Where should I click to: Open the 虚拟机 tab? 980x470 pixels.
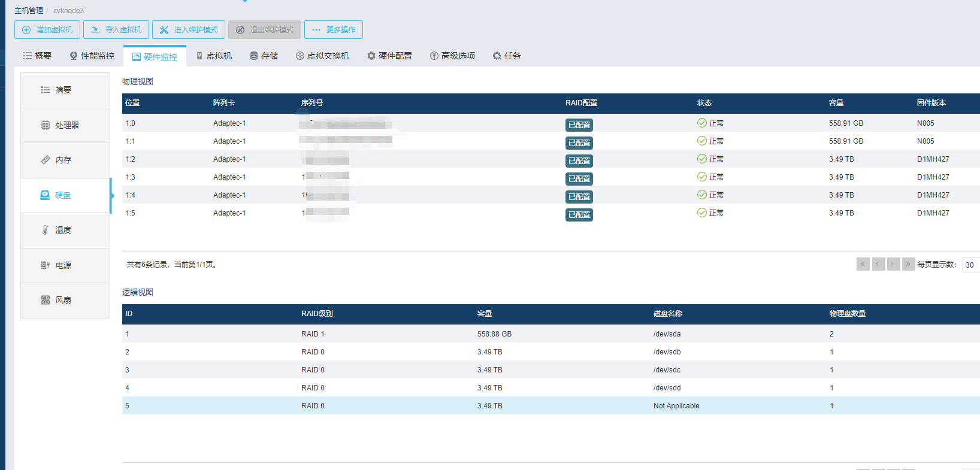click(x=214, y=56)
